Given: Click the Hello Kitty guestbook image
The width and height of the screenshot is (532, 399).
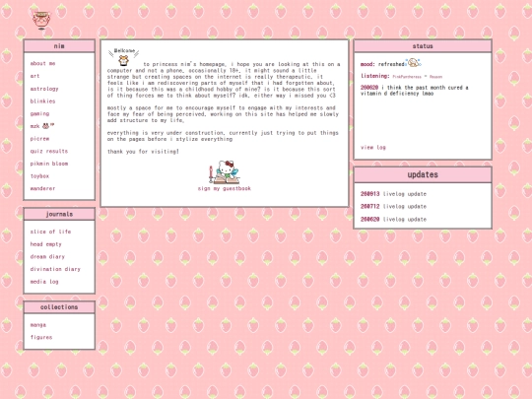Looking at the screenshot, I should click(x=225, y=172).
